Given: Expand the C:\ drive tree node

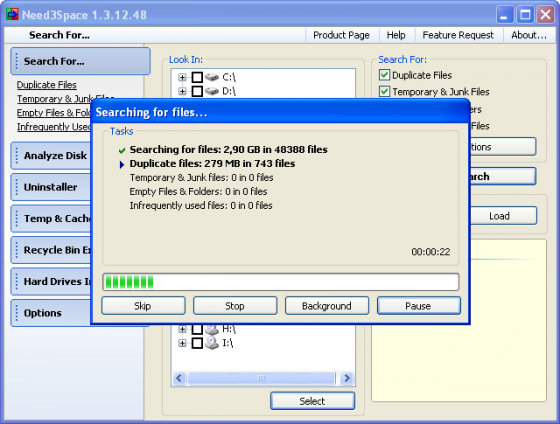Looking at the screenshot, I should [182, 77].
